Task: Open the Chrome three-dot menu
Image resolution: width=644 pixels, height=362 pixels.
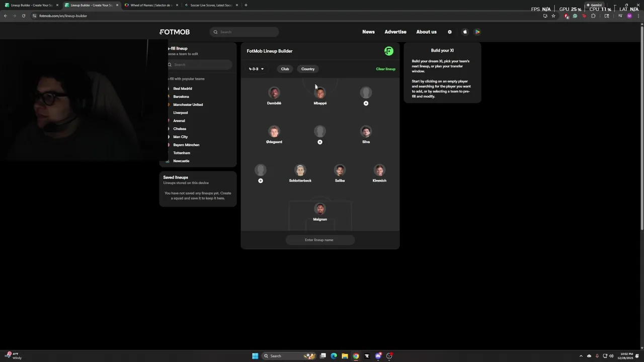Action: click(x=637, y=16)
